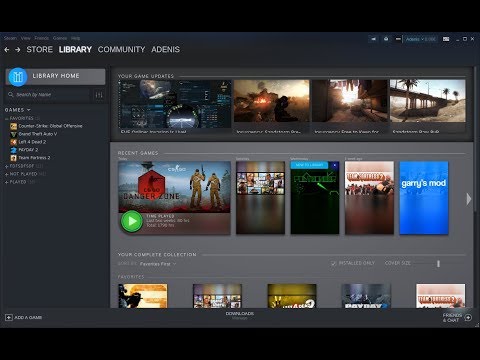Click the search magnifier icon

pos(11,95)
